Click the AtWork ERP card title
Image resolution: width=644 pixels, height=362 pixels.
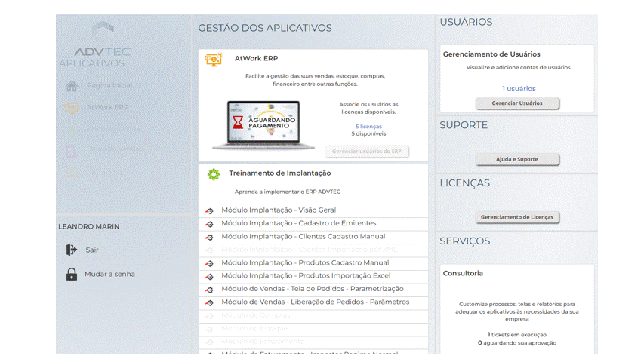[256, 58]
